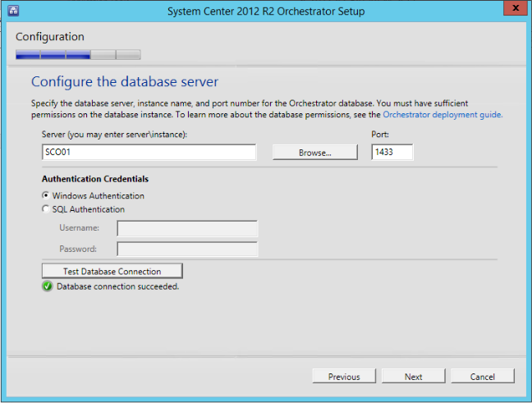This screenshot has height=403, width=532.
Task: Focus the Port number field
Action: [x=392, y=152]
